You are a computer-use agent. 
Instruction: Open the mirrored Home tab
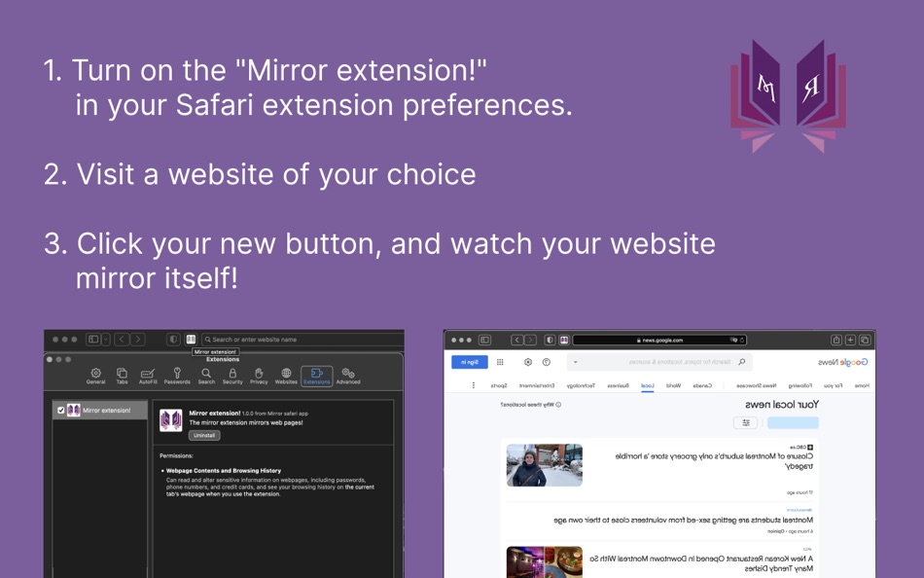pos(862,385)
